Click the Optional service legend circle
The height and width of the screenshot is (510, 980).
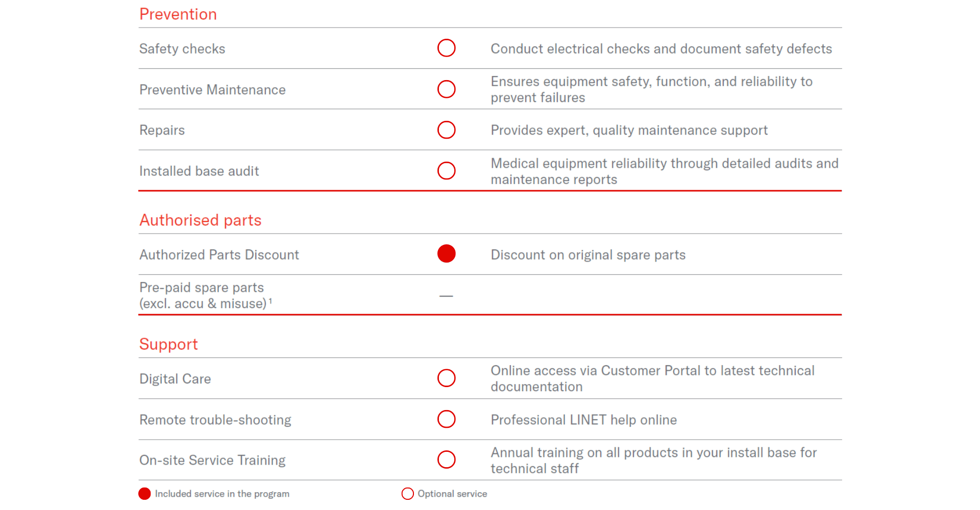click(407, 494)
